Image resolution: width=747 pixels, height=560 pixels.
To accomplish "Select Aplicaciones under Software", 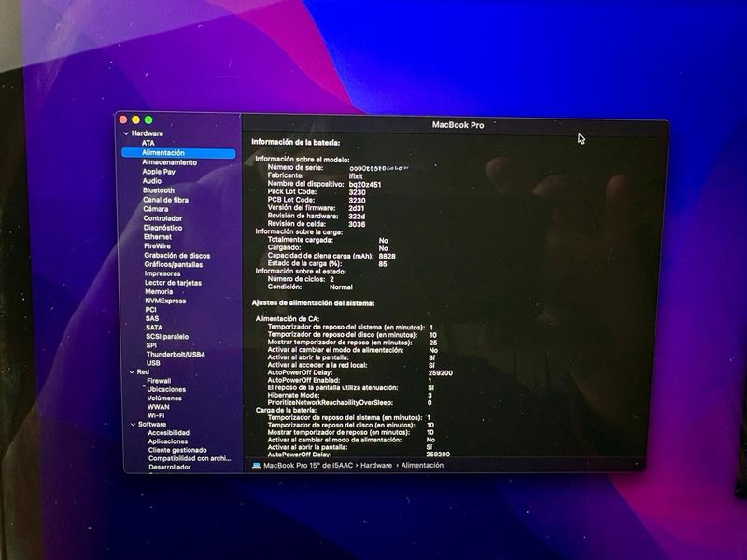I will (168, 441).
